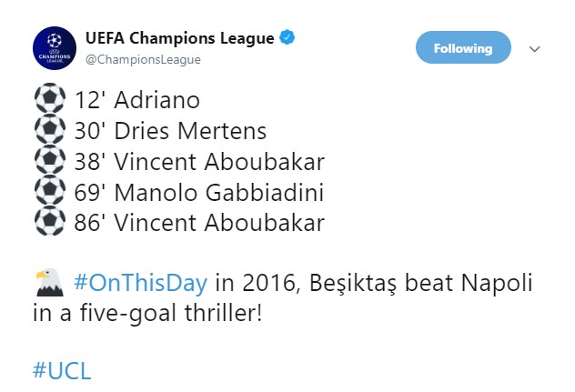Click the UEFA Champions League profile avatar
The image size is (575, 392).
[x=54, y=48]
